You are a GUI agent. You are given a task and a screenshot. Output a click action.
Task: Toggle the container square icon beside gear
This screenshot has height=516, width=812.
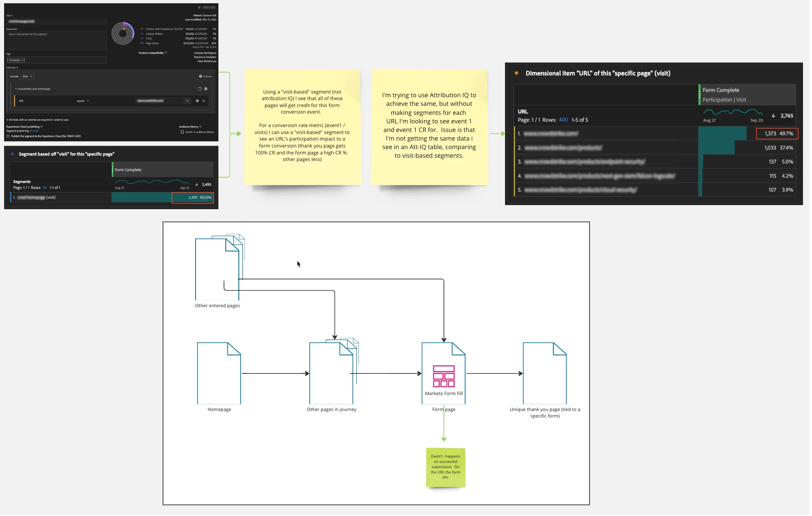200,89
